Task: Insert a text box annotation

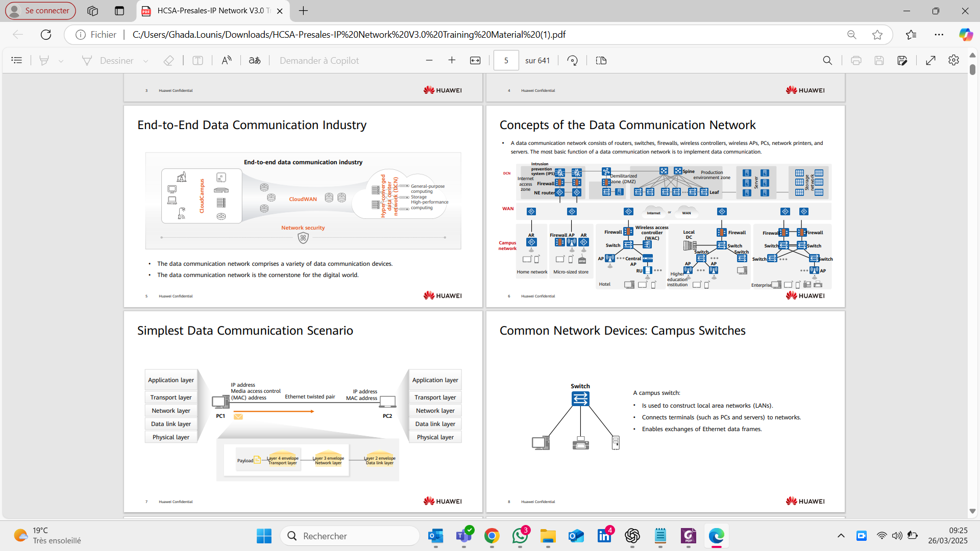Action: pos(198,60)
